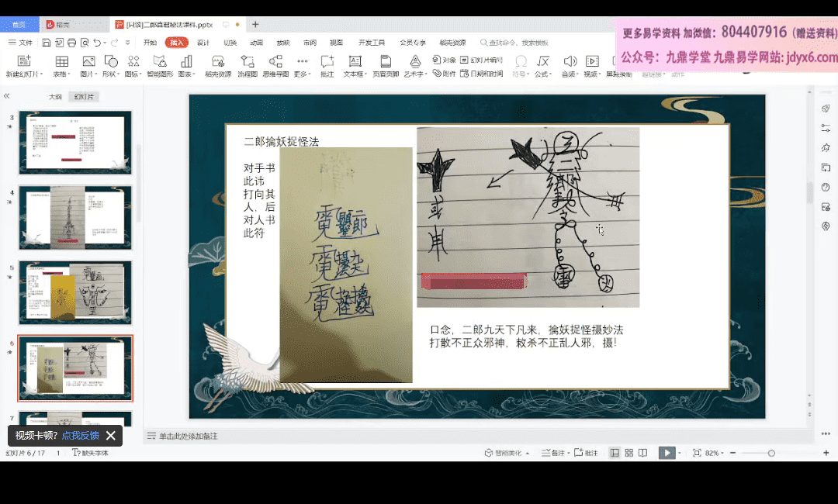838x504 pixels.
Task: Switch to slide sorter view
Action: point(628,453)
